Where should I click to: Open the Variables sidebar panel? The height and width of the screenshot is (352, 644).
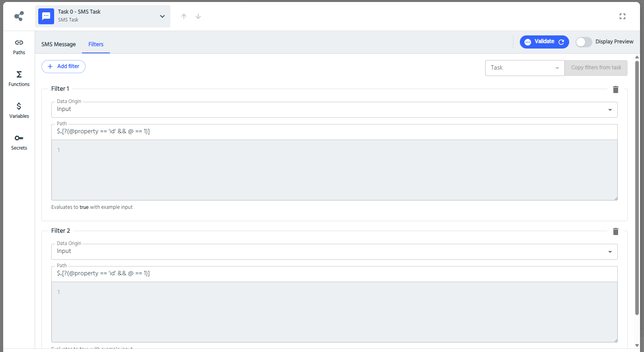(19, 111)
